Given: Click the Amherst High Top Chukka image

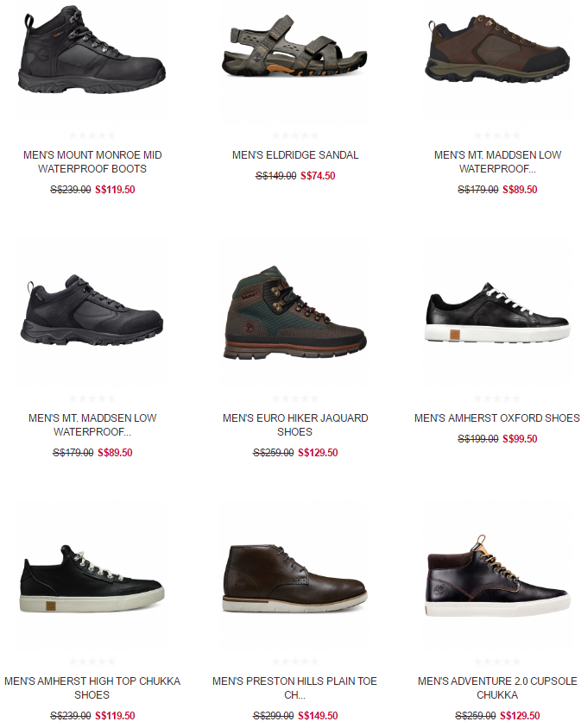Looking at the screenshot, I should tap(92, 575).
